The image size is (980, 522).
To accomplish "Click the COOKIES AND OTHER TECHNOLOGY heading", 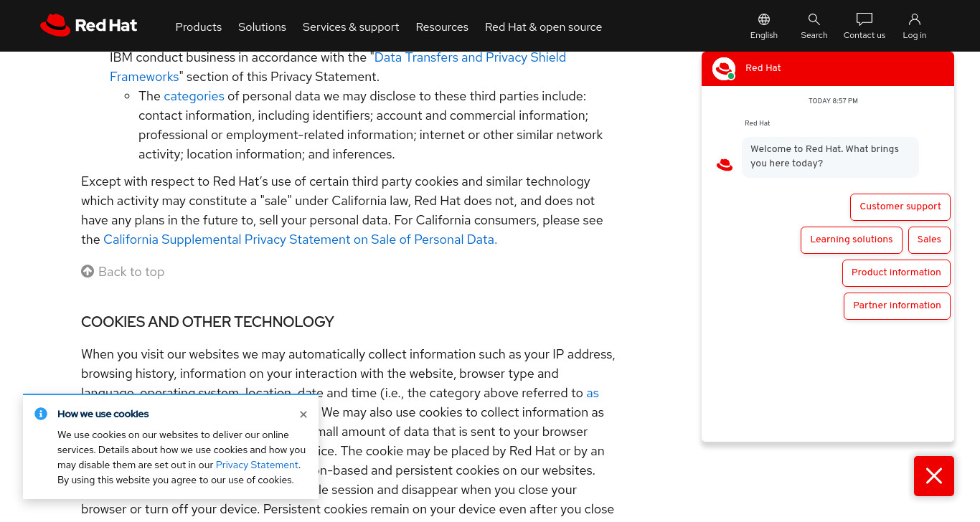I will click(x=207, y=322).
